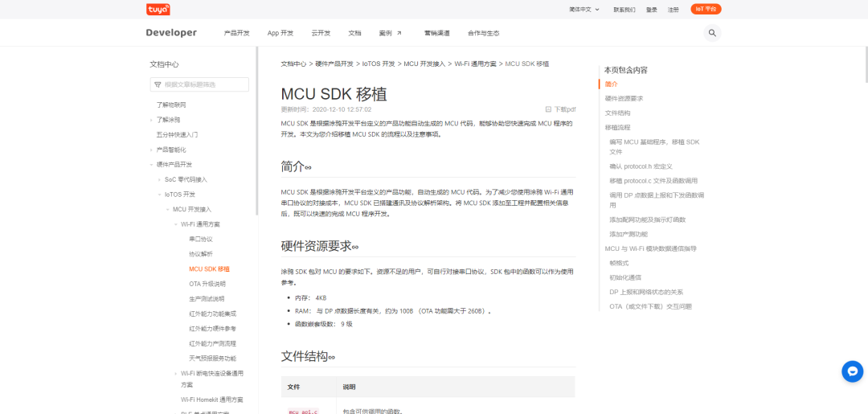Open the App 开发 menu

[x=280, y=33]
